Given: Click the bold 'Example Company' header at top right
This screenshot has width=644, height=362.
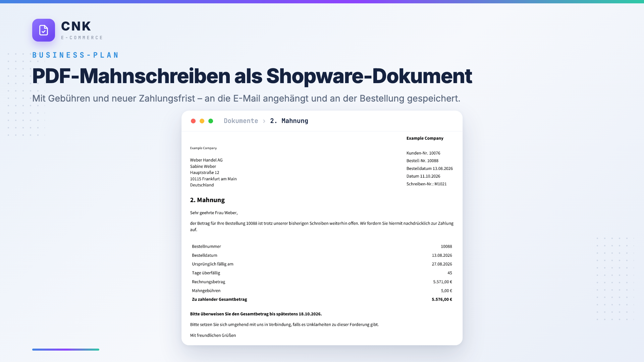Looking at the screenshot, I should click(x=425, y=138).
